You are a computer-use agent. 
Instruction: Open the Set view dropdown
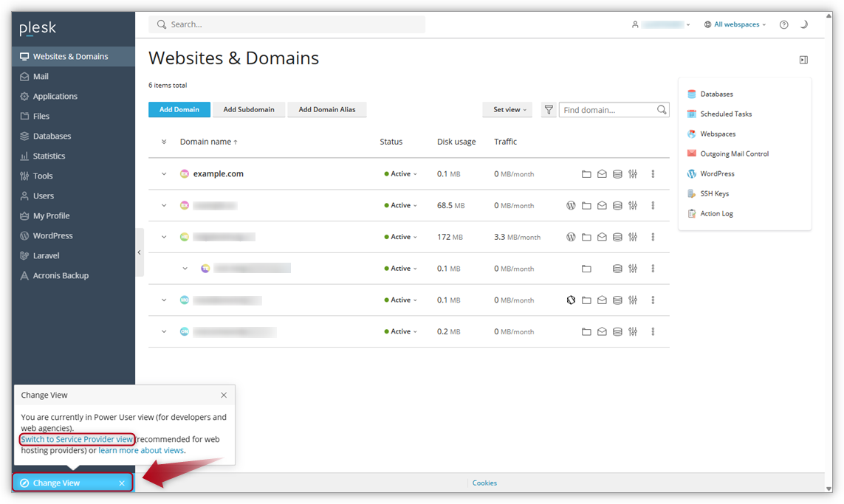tap(507, 110)
